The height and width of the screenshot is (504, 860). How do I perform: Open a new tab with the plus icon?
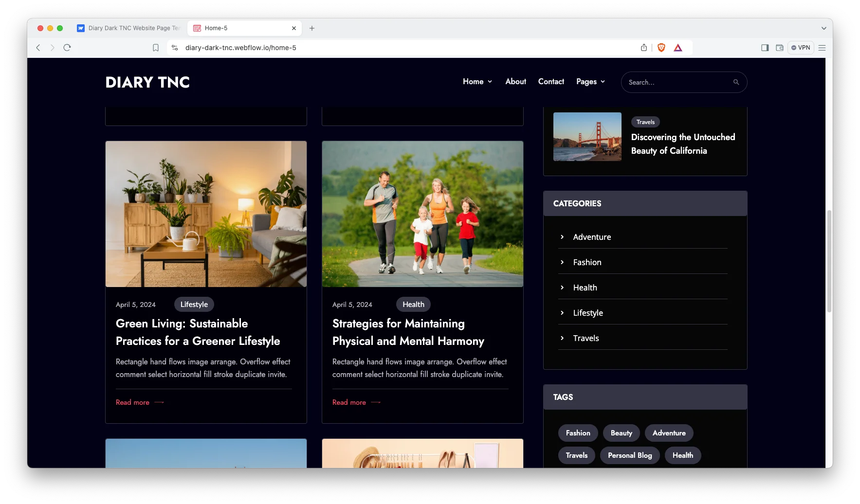(312, 28)
